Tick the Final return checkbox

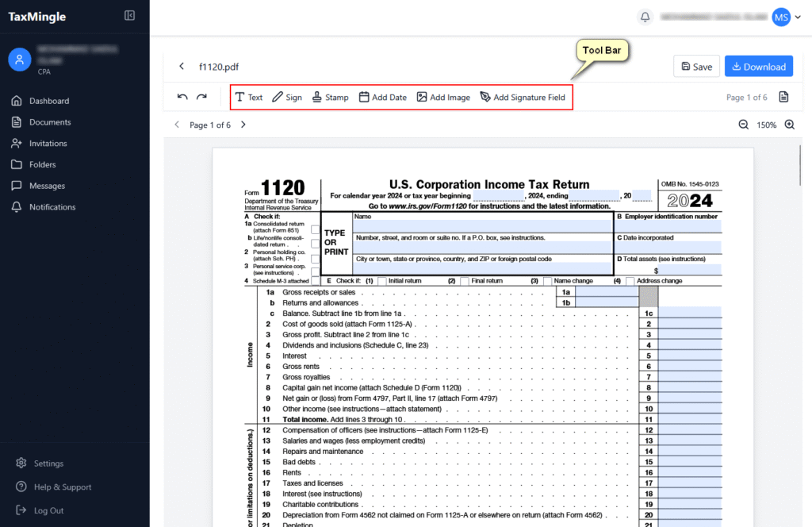point(465,281)
